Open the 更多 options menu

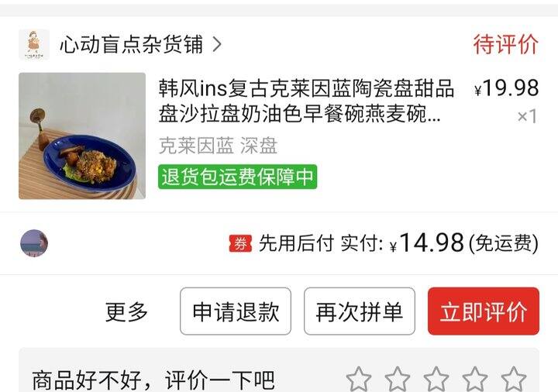click(126, 311)
